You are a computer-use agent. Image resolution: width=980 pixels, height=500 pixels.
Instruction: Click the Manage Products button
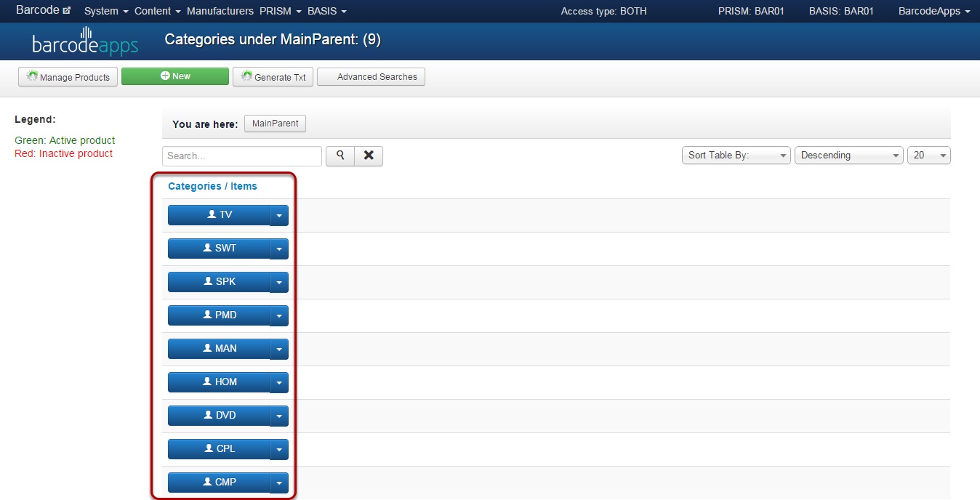click(x=68, y=77)
